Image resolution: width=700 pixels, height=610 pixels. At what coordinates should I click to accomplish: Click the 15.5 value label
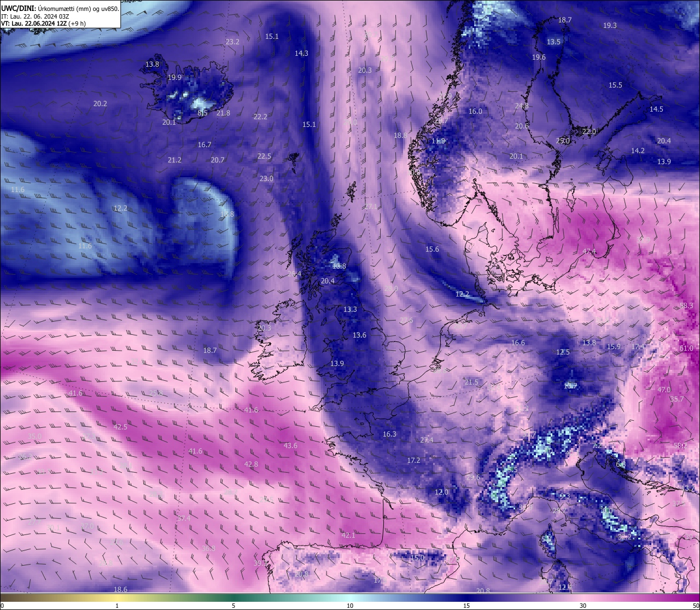[x=615, y=85]
